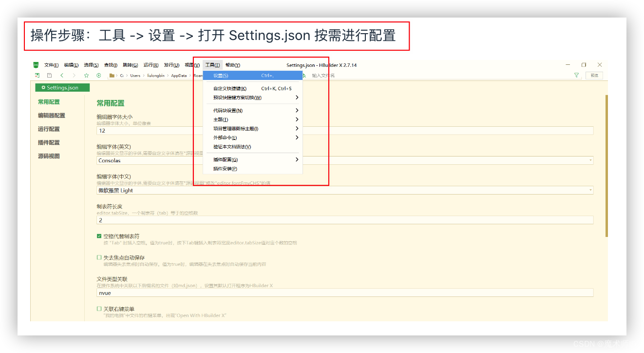Viewport: 644px width, 353px height.
Task: Select 设置(S) menu entry
Action: [253, 76]
